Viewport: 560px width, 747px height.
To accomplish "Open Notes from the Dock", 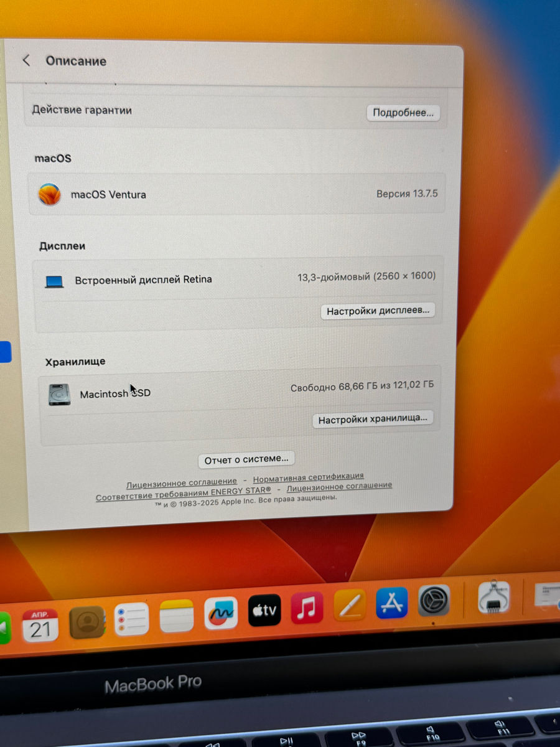I will [x=177, y=616].
